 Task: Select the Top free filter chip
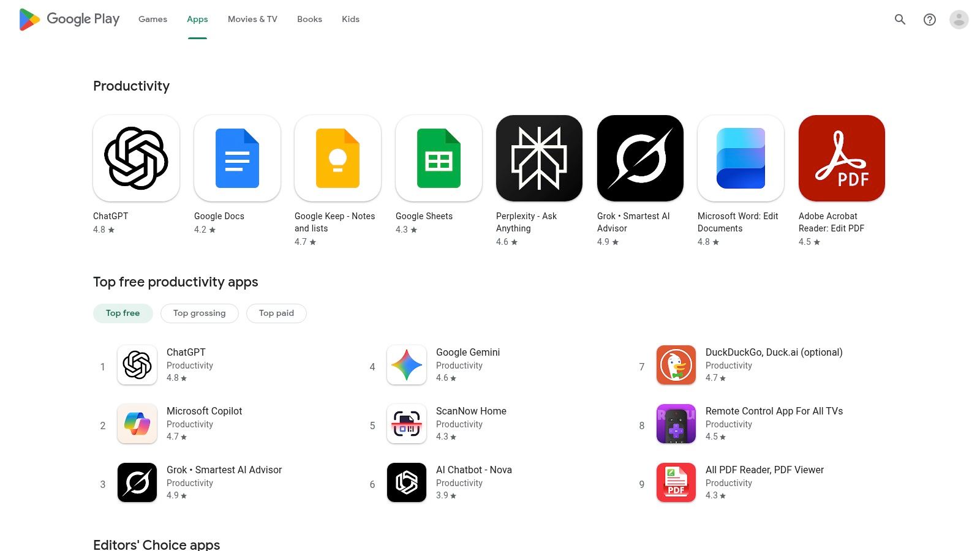(x=123, y=313)
